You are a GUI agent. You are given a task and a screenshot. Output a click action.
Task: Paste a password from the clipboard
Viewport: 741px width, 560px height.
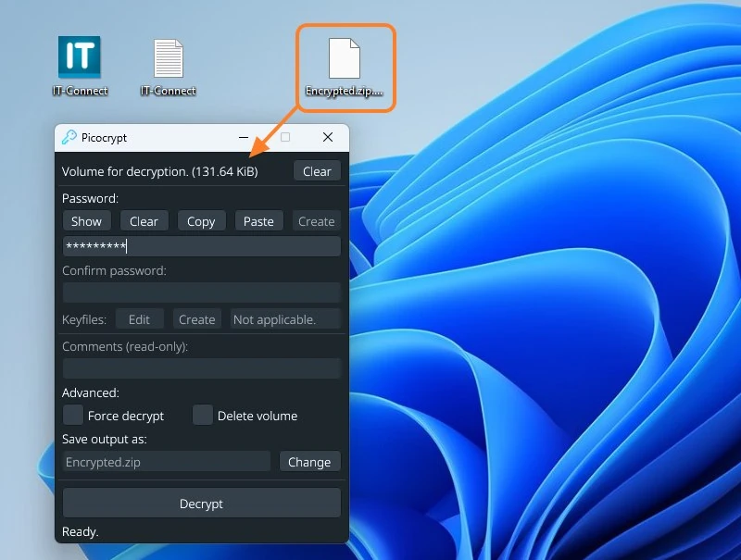258,221
